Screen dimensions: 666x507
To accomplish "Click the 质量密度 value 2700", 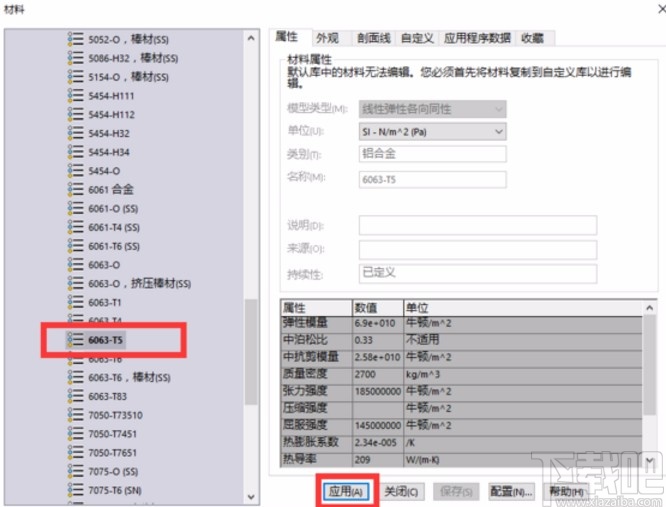I will coord(365,374).
